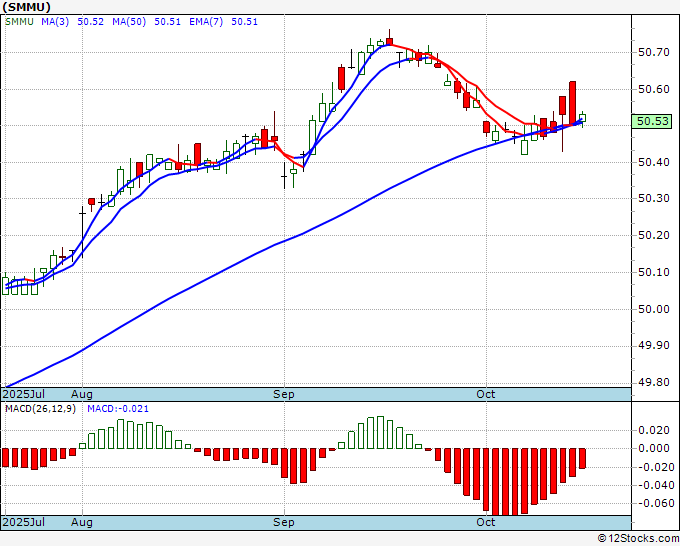Click the tall red candlestick before latest bar
Image resolution: width=680 pixels, height=546 pixels.
pos(572,103)
